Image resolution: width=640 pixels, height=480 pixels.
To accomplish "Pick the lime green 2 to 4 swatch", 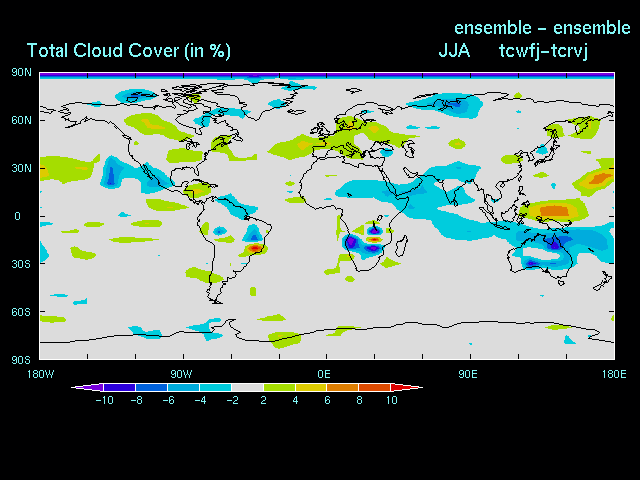I will click(x=279, y=387).
